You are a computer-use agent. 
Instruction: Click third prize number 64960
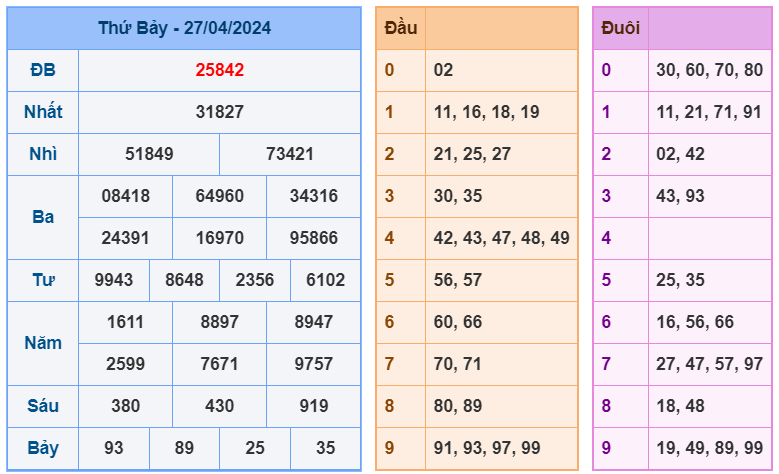pyautogui.click(x=220, y=196)
